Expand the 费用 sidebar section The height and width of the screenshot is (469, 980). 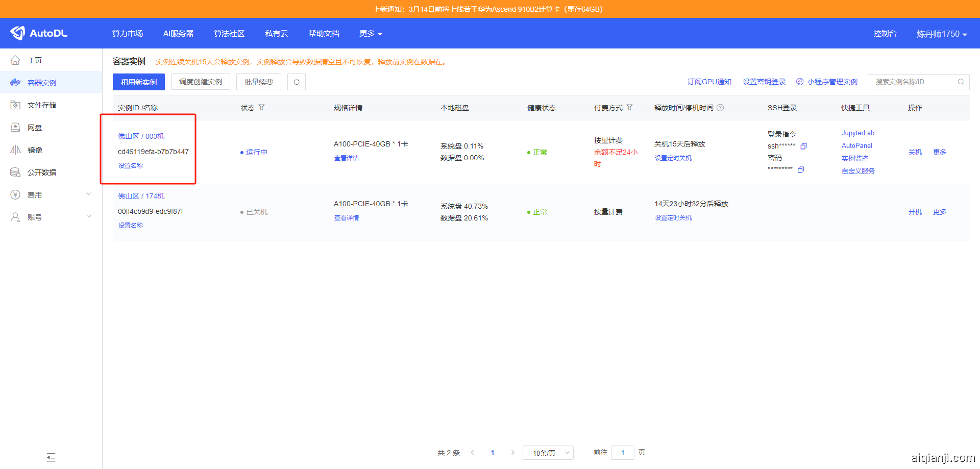pyautogui.click(x=35, y=194)
